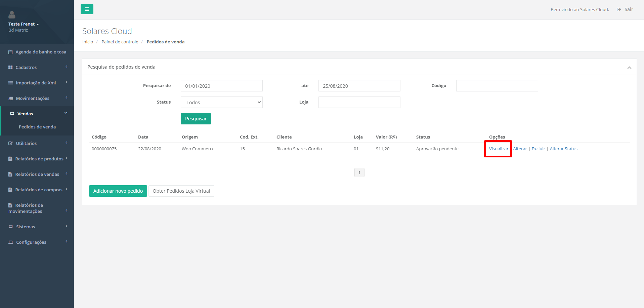The width and height of the screenshot is (644, 308).
Task: Click the hamburger menu toggle button
Action: pyautogui.click(x=87, y=9)
